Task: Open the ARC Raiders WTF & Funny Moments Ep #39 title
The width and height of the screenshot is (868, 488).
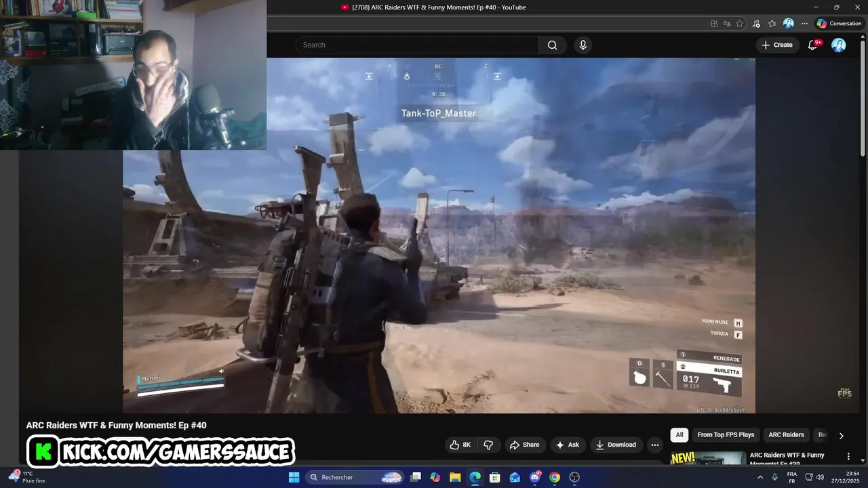Action: tap(787, 459)
